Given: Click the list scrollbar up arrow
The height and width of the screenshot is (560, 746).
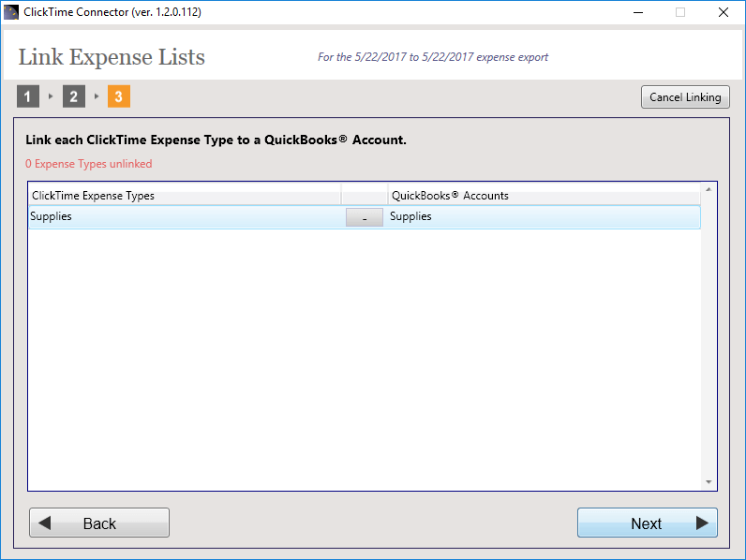Looking at the screenshot, I should [x=709, y=189].
